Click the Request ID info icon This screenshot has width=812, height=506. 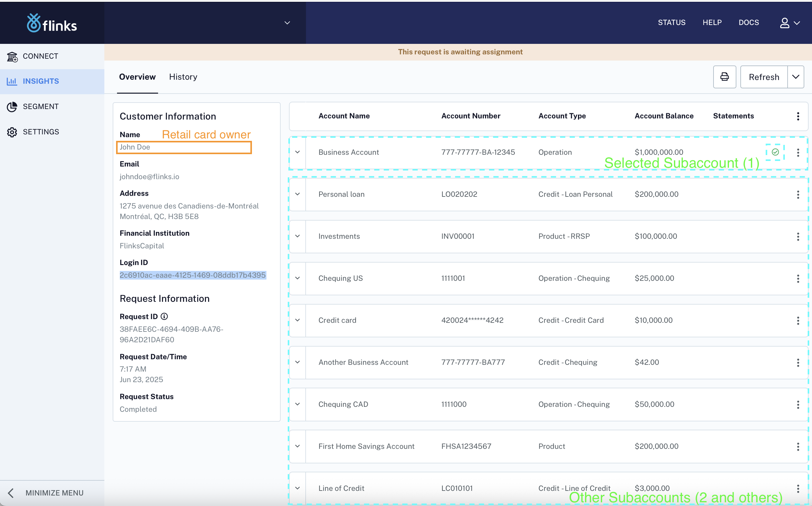(x=164, y=316)
